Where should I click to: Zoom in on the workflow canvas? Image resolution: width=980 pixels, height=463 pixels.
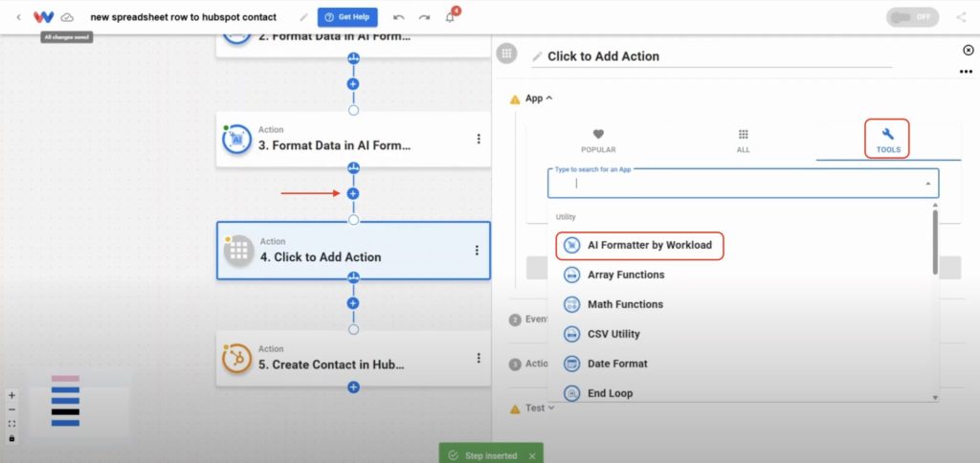pos(11,395)
